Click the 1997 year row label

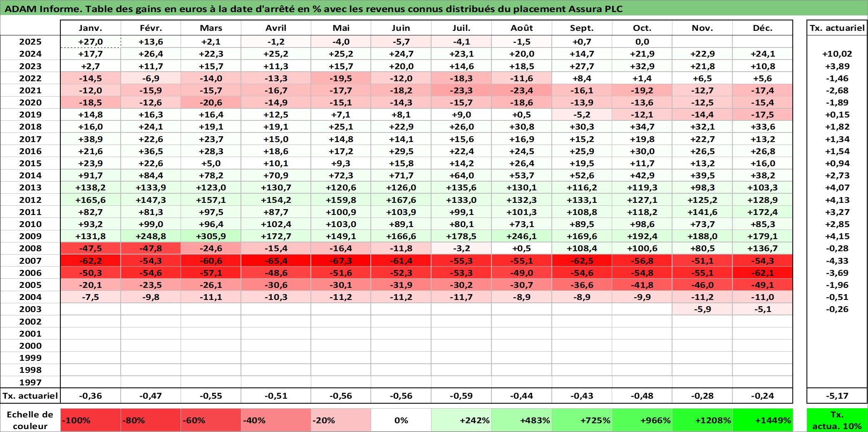30,382
